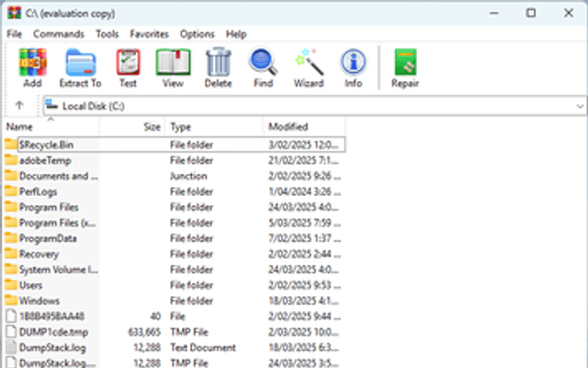
Task: Click the Windows folder icon
Action: [11, 300]
